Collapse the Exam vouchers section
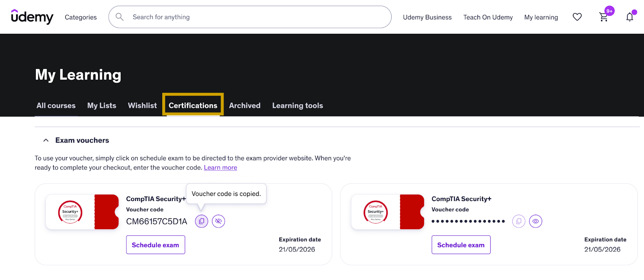The height and width of the screenshot is (280, 644). pos(46,140)
